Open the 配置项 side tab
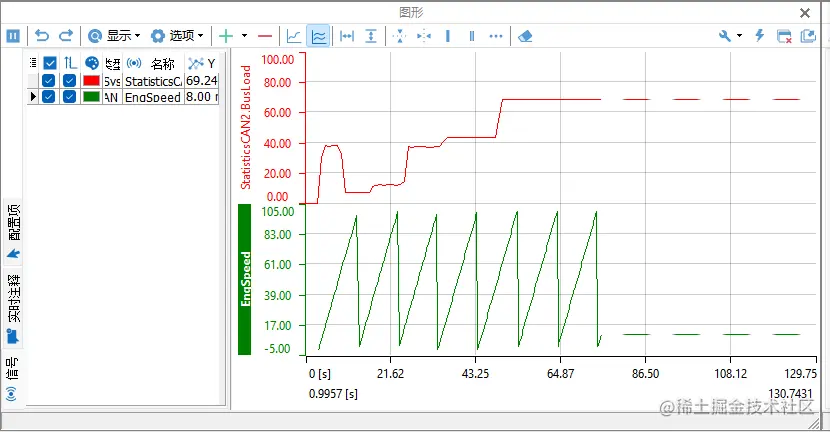The image size is (830, 432). click(14, 231)
